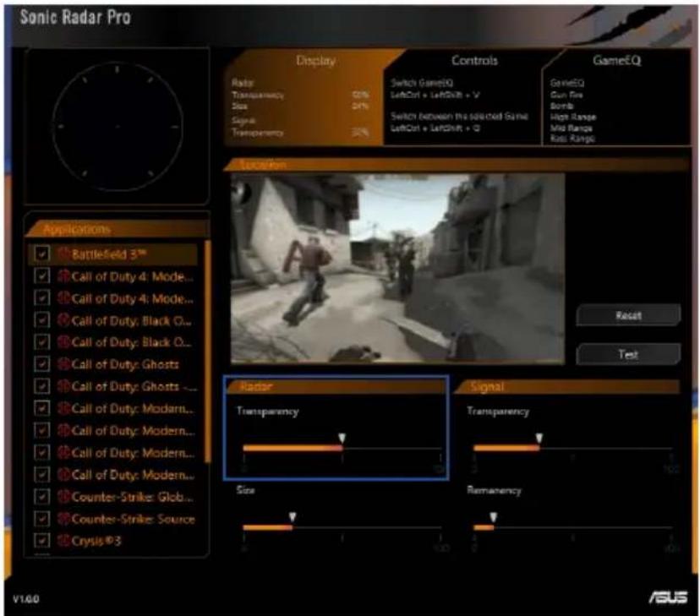Click the Reset button
The width and height of the screenshot is (700, 616).
[629, 315]
